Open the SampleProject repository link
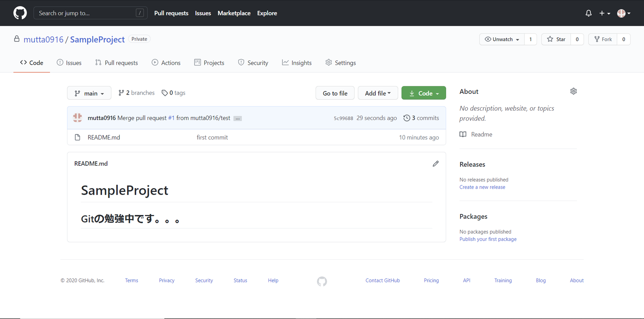 click(x=97, y=39)
